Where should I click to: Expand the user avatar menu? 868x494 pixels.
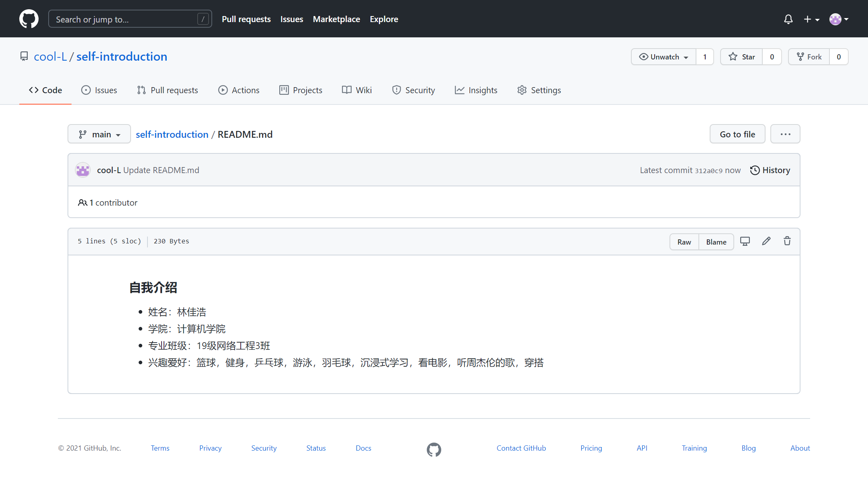(x=839, y=19)
